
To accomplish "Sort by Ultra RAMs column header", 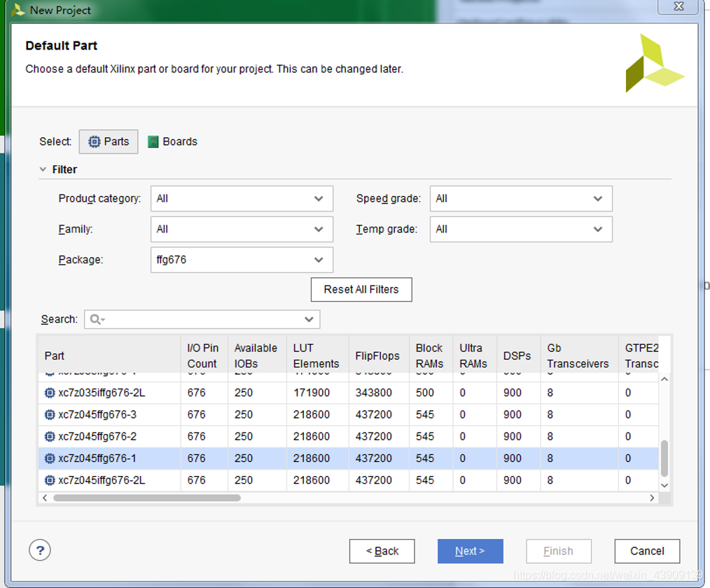I will pos(475,356).
